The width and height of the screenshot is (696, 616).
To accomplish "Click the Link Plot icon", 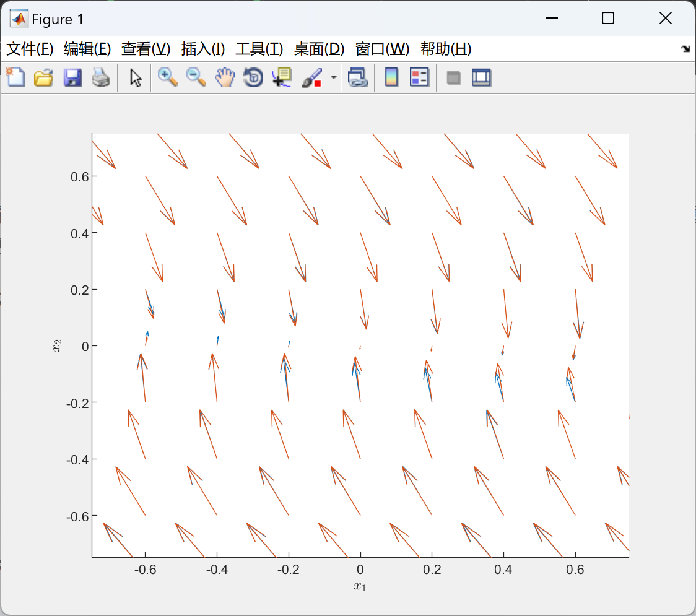I will 358,77.
